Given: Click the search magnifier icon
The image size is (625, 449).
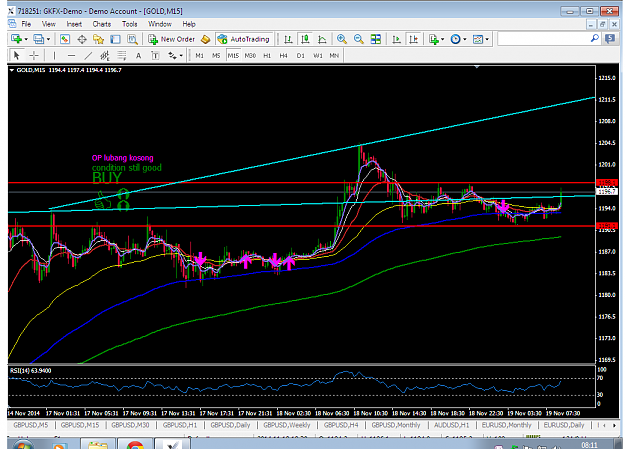Looking at the screenshot, I should point(594,39).
